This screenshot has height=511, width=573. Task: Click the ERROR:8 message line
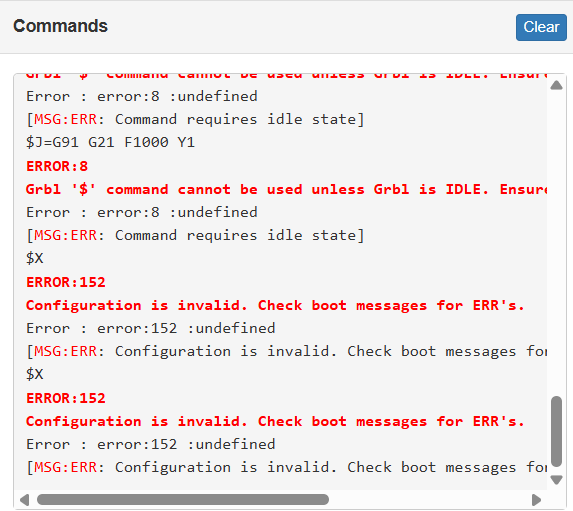(57, 166)
